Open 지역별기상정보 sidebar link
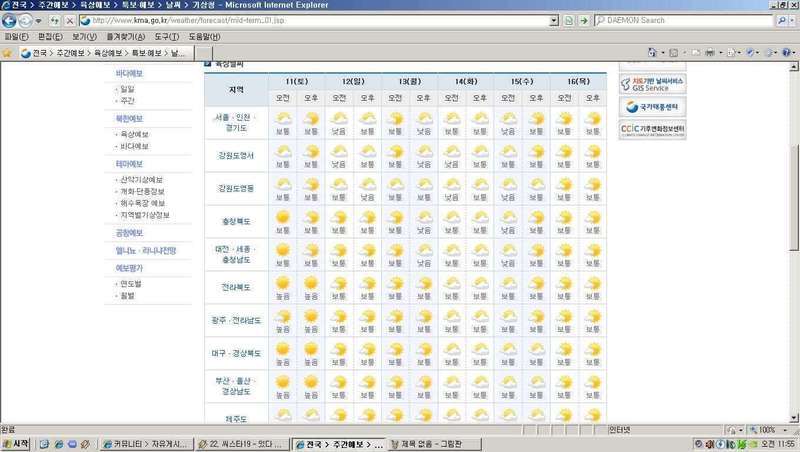This screenshot has width=800, height=452. point(145,215)
